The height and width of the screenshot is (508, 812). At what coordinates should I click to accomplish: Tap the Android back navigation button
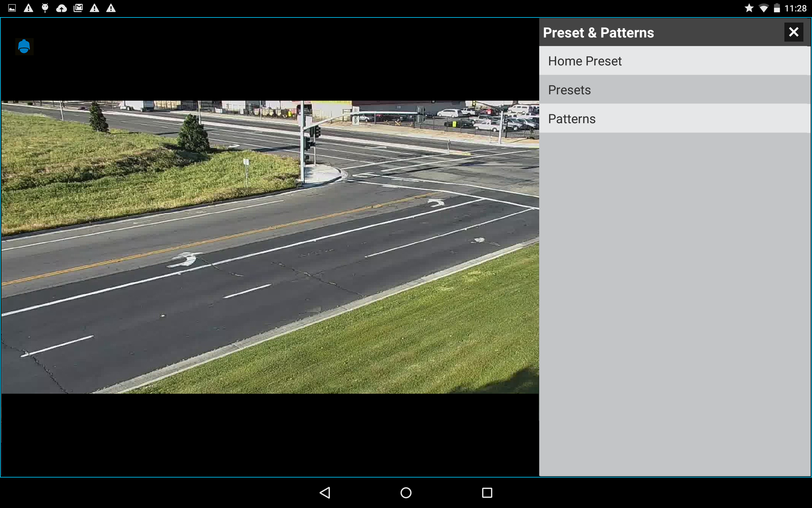point(325,492)
